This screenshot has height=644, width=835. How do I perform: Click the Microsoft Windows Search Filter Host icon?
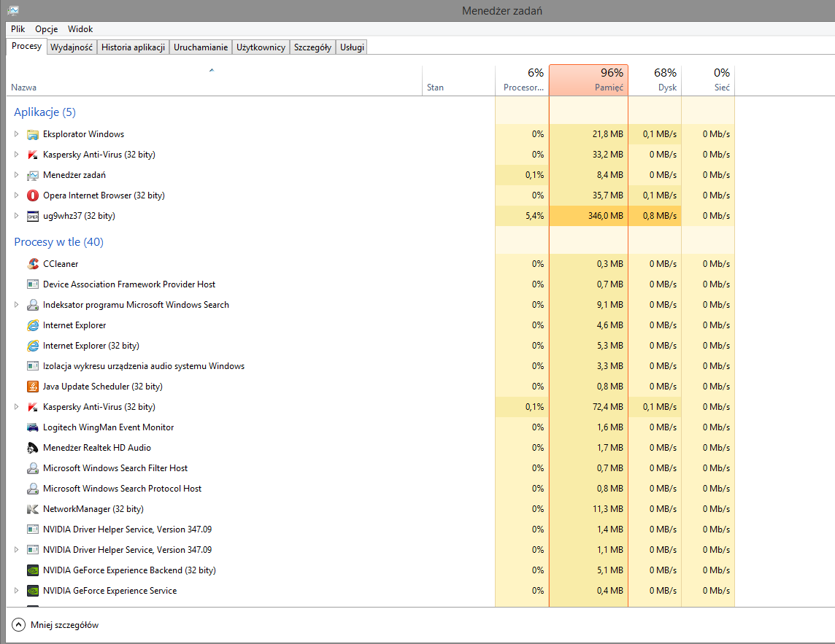(33, 468)
